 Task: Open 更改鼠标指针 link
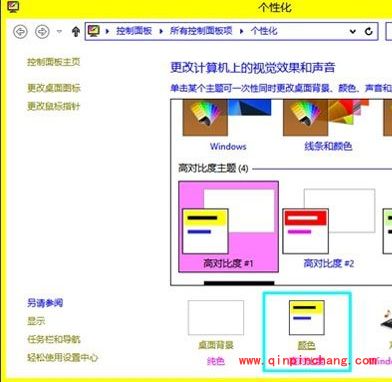pos(54,106)
